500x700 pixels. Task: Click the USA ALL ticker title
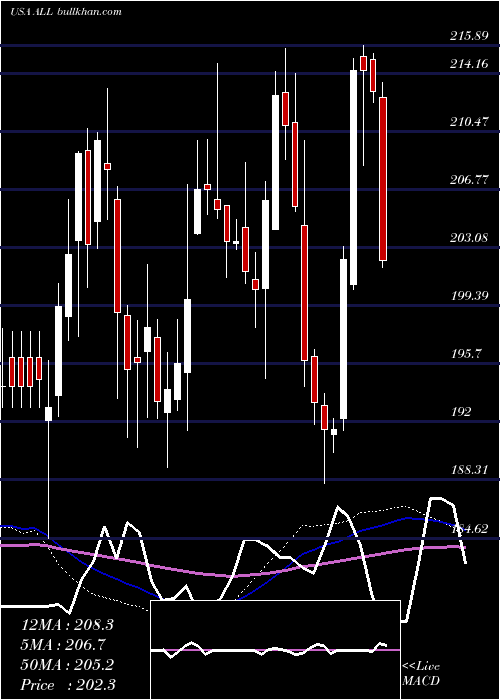point(32,12)
